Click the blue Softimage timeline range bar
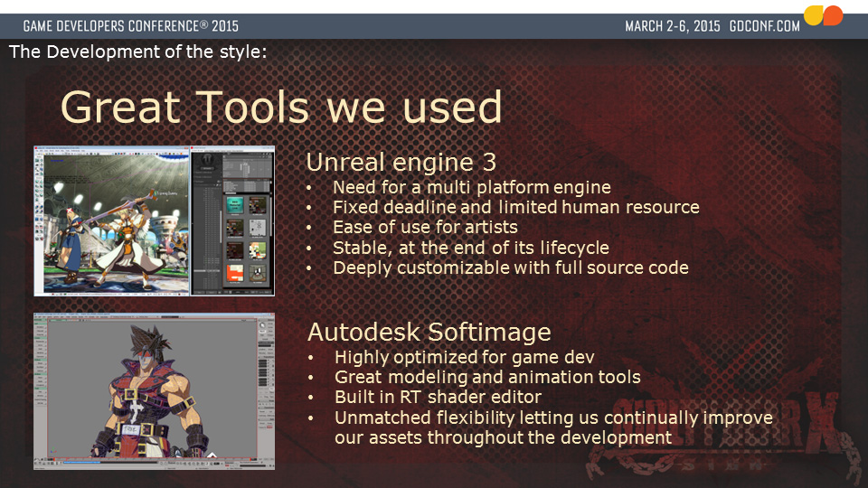The height and width of the screenshot is (488, 868). click(82, 463)
